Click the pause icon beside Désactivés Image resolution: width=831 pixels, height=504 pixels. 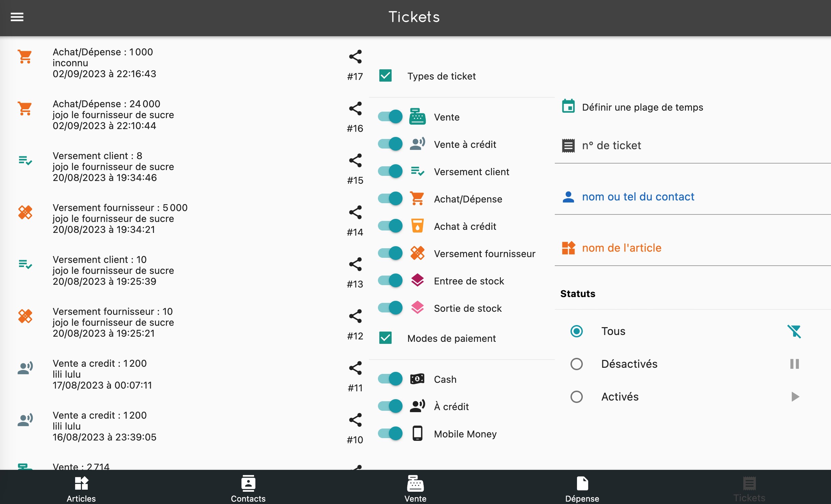tap(794, 364)
